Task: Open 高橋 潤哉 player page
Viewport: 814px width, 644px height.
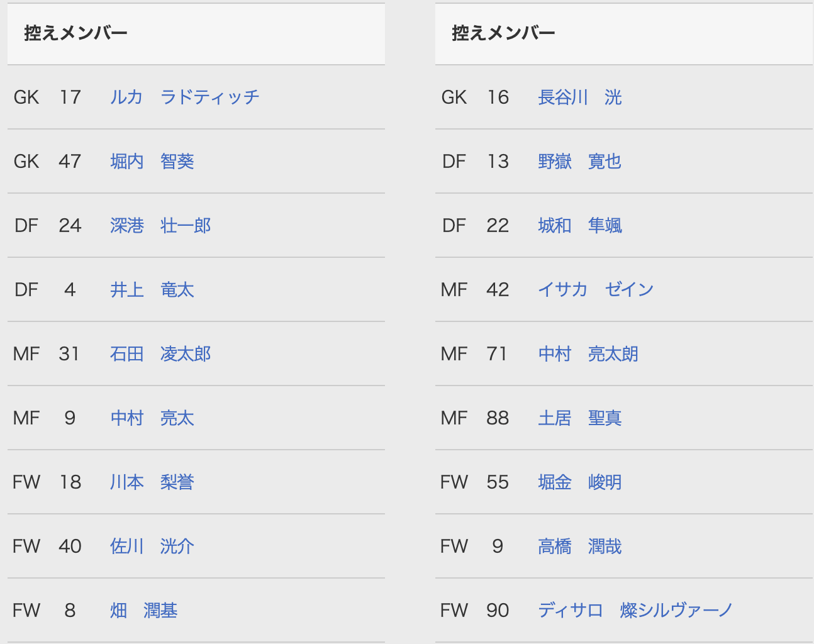Action: pyautogui.click(x=580, y=547)
